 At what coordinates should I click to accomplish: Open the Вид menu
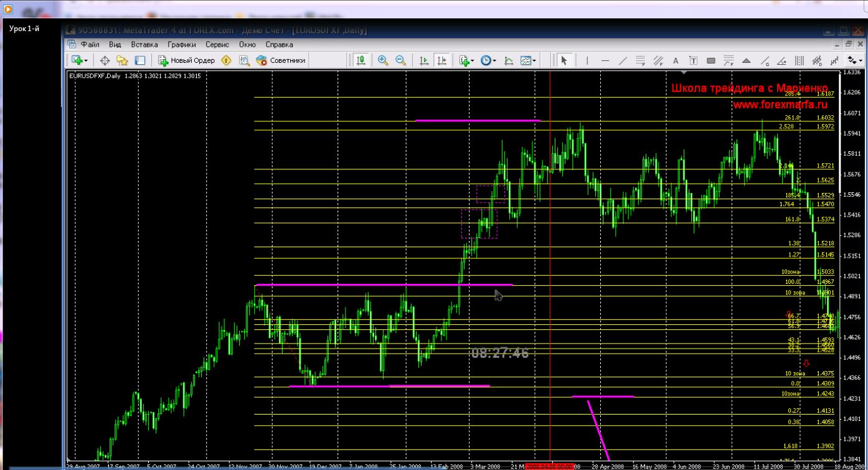(x=115, y=44)
